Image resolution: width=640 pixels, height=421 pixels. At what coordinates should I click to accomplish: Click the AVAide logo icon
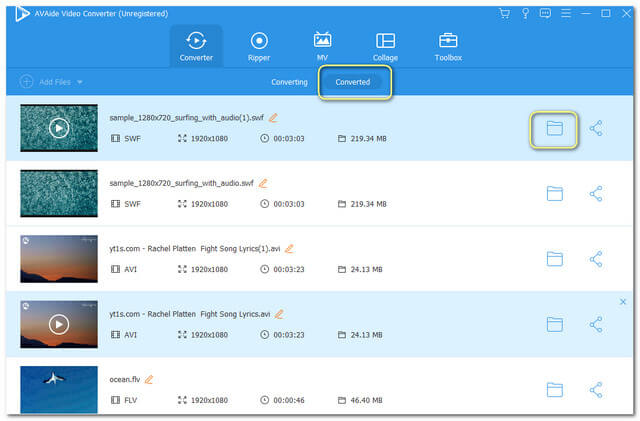22,13
